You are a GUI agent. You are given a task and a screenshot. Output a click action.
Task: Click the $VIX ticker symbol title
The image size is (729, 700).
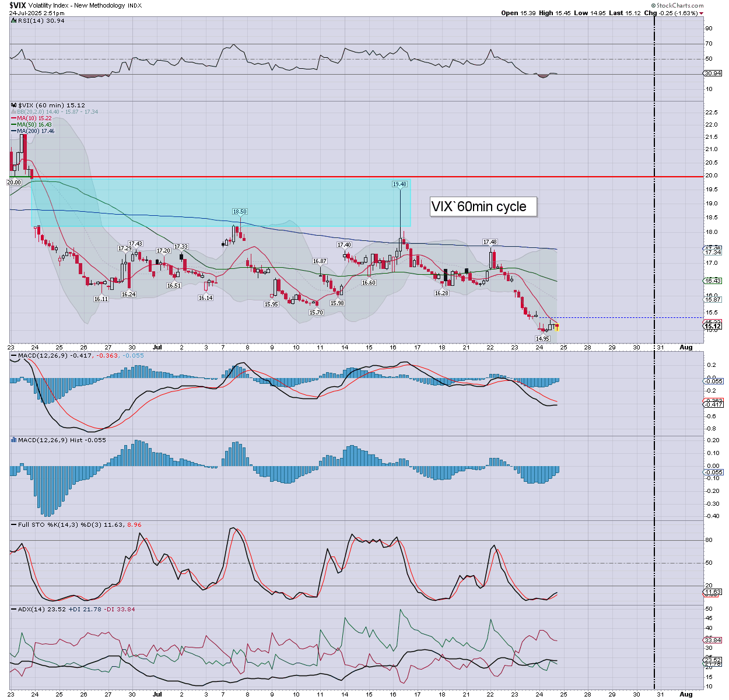[x=17, y=5]
